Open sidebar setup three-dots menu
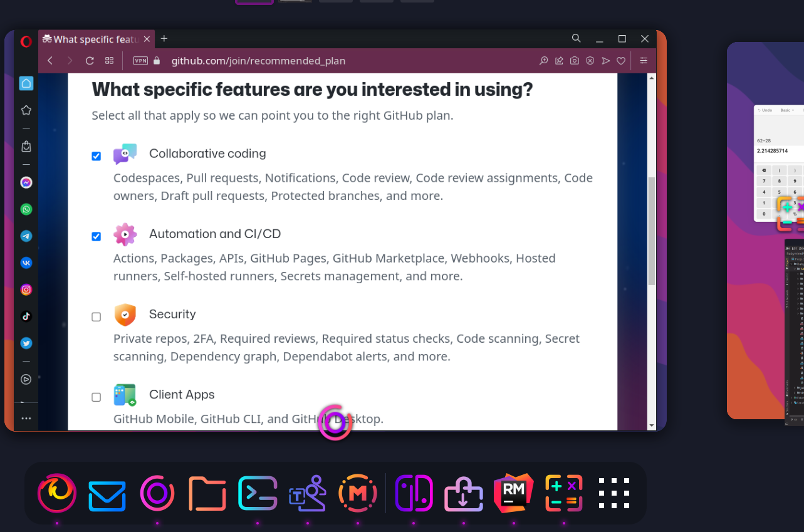Image resolution: width=804 pixels, height=532 pixels. click(x=26, y=418)
